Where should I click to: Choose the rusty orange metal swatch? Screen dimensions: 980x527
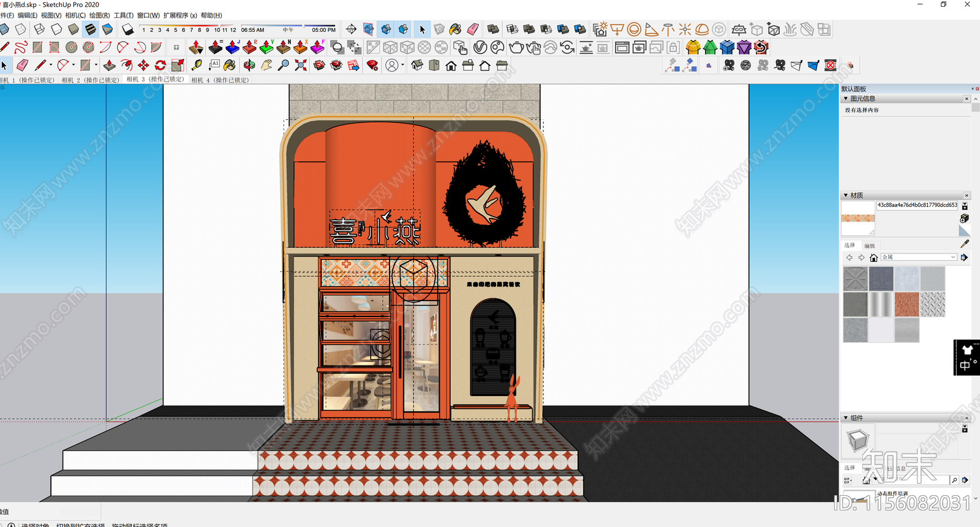(907, 305)
